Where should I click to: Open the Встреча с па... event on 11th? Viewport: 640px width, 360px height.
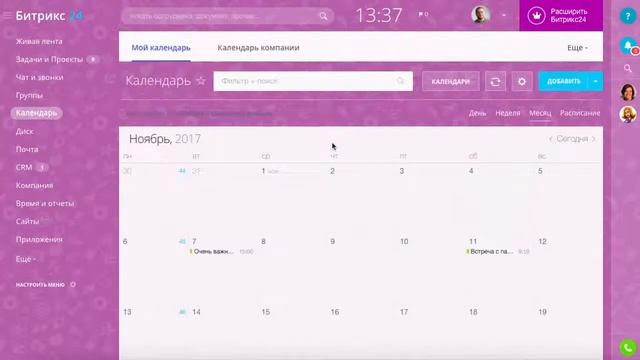click(498, 251)
